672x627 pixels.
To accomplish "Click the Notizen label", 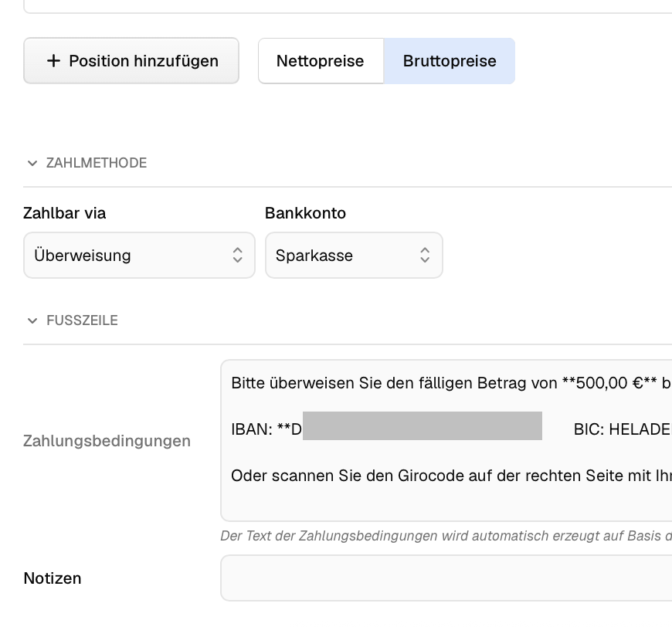I will [53, 578].
